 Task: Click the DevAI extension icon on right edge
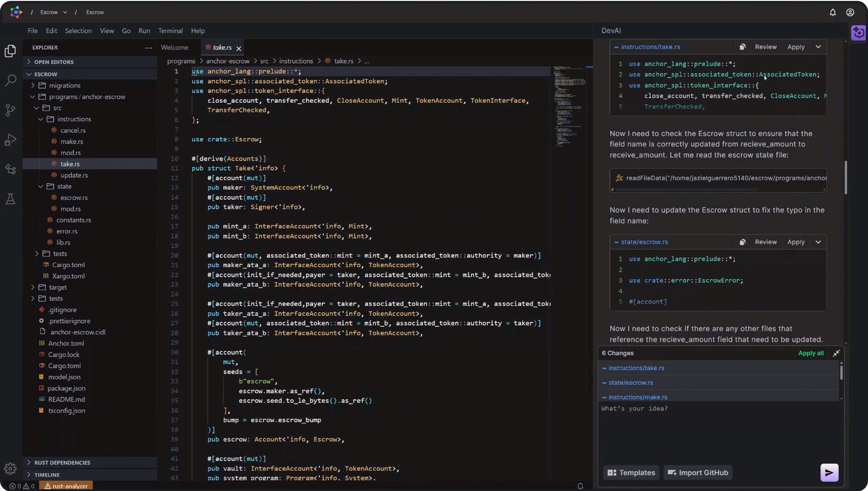point(859,32)
